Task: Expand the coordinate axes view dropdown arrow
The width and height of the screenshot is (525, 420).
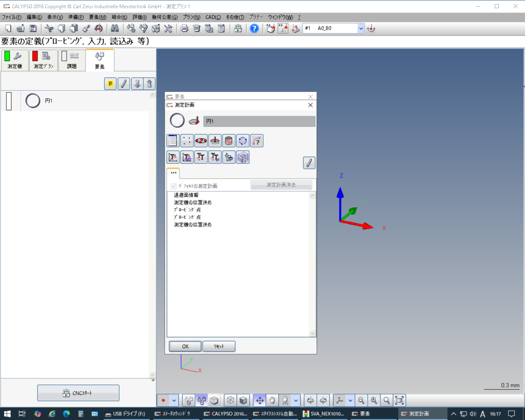Action: pos(350,400)
